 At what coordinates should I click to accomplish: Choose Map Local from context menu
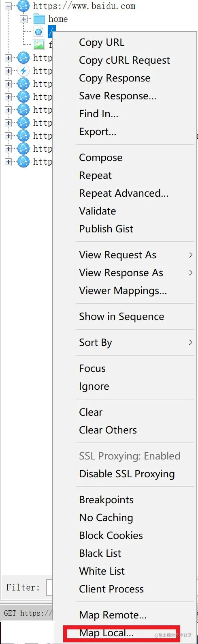[x=106, y=633]
